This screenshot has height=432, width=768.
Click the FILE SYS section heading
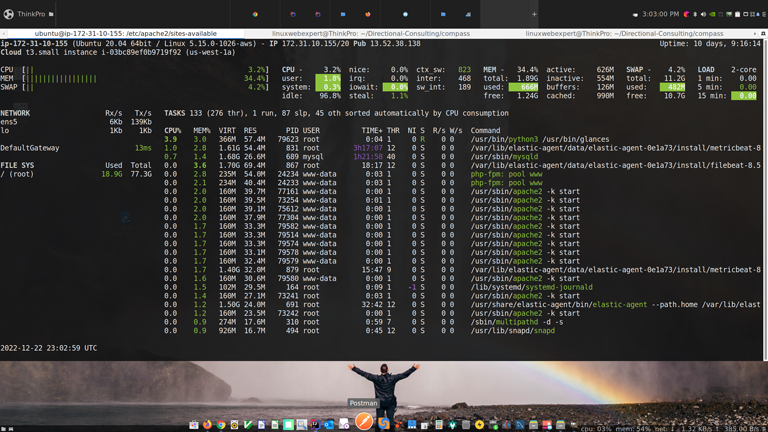click(x=17, y=166)
